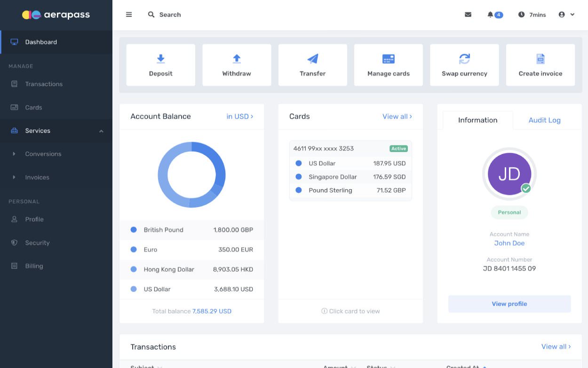Toggle the hamburger menu icon
The image size is (588, 368).
click(129, 15)
